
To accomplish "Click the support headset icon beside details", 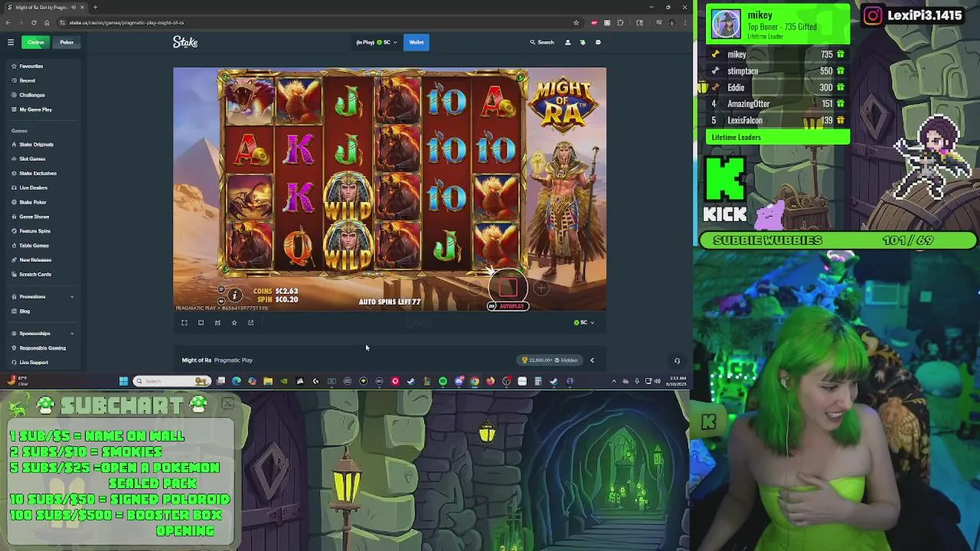I will pyautogui.click(x=677, y=360).
